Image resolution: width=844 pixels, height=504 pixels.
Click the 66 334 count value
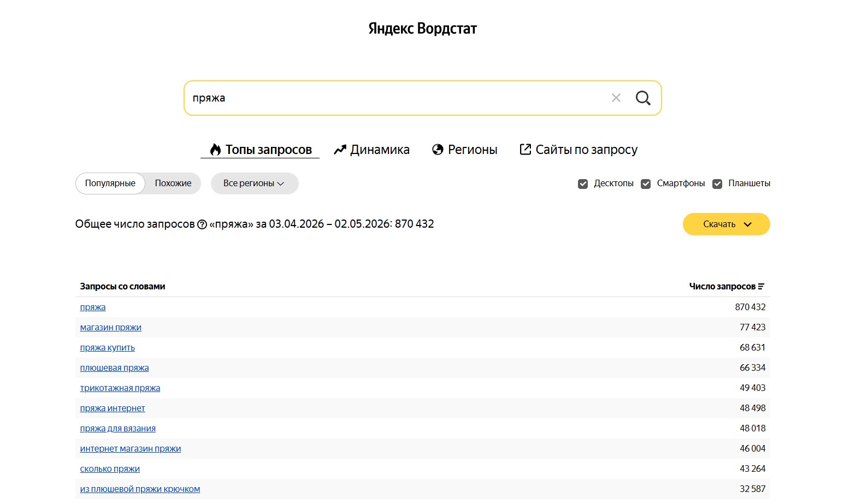tap(753, 367)
